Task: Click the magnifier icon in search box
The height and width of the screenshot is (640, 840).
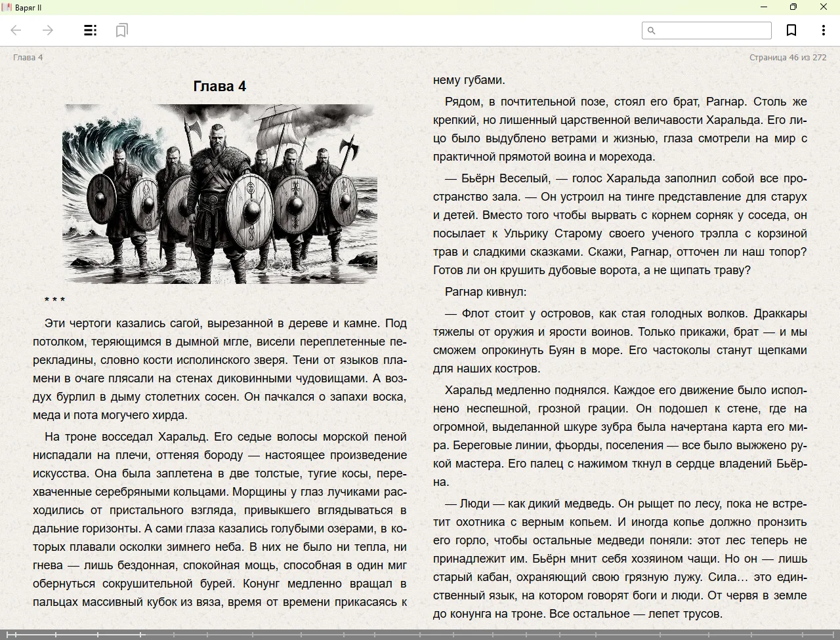Action: [x=652, y=30]
